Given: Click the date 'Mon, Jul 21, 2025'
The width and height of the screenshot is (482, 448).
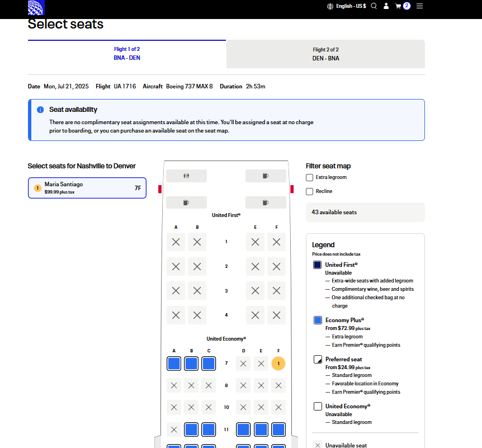Looking at the screenshot, I should click(x=66, y=86).
